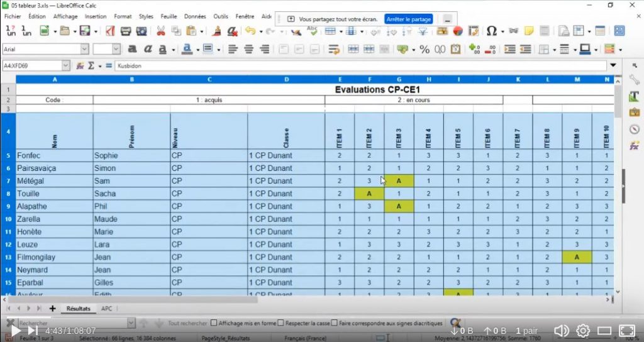Select the cell with the name Filmongilay

click(54, 257)
